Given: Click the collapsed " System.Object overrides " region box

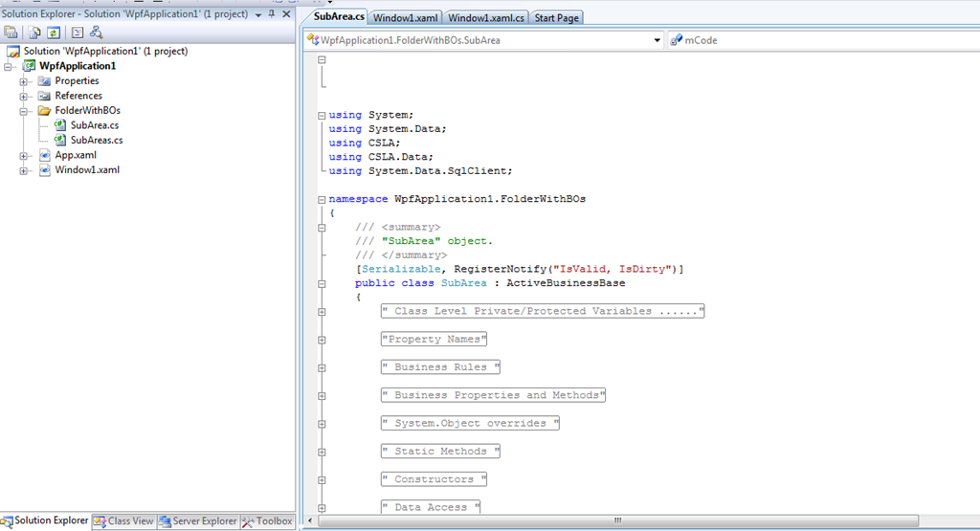Looking at the screenshot, I should [470, 423].
